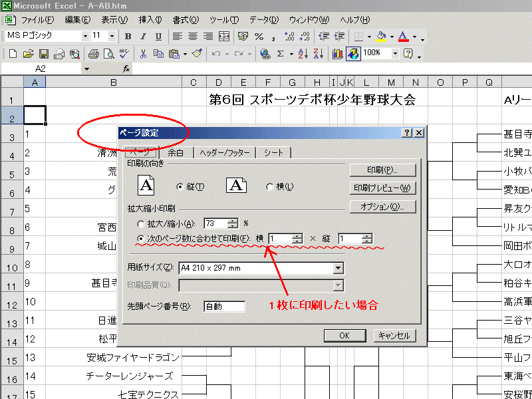The height and width of the screenshot is (399, 532).
Task: Toggle bold formatting
Action: pos(128,37)
